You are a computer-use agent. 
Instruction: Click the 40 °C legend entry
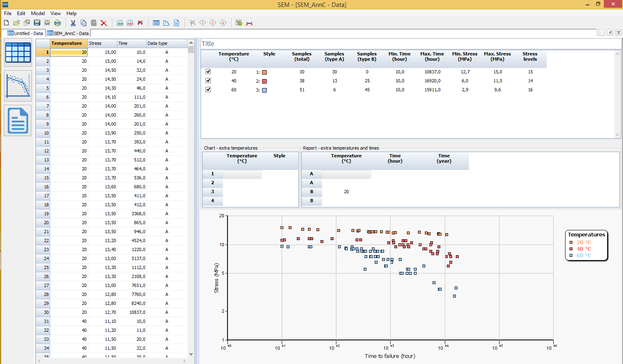coord(583,249)
